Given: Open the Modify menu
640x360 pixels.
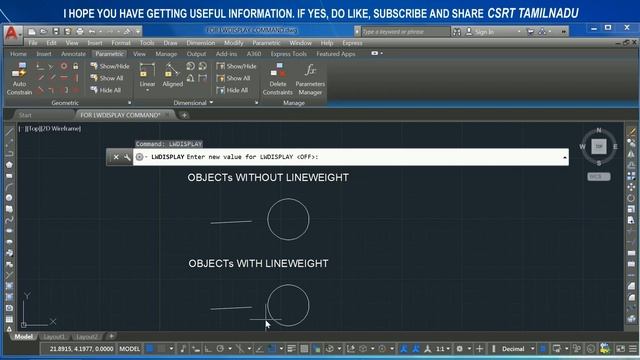Looking at the screenshot, I should pyautogui.click(x=233, y=43).
